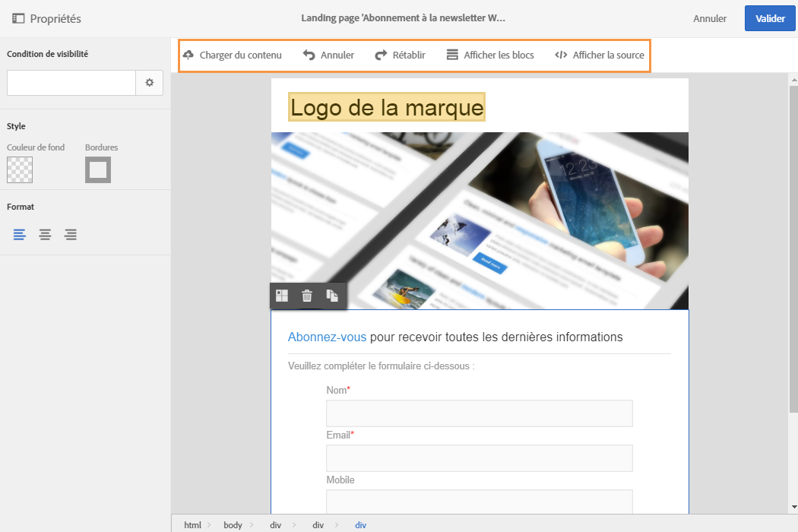The image size is (798, 532).
Task: Duplicate block with the copy icon
Action: click(x=332, y=296)
